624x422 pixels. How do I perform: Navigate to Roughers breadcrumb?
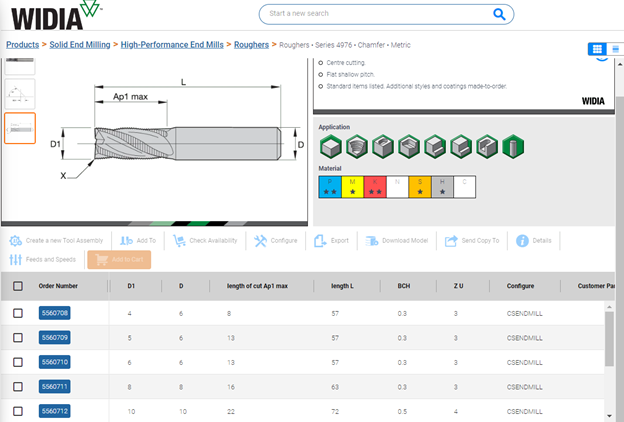click(250, 45)
